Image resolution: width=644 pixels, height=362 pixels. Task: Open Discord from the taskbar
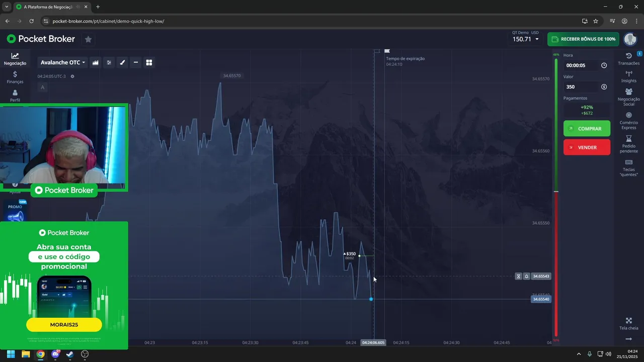click(x=55, y=354)
